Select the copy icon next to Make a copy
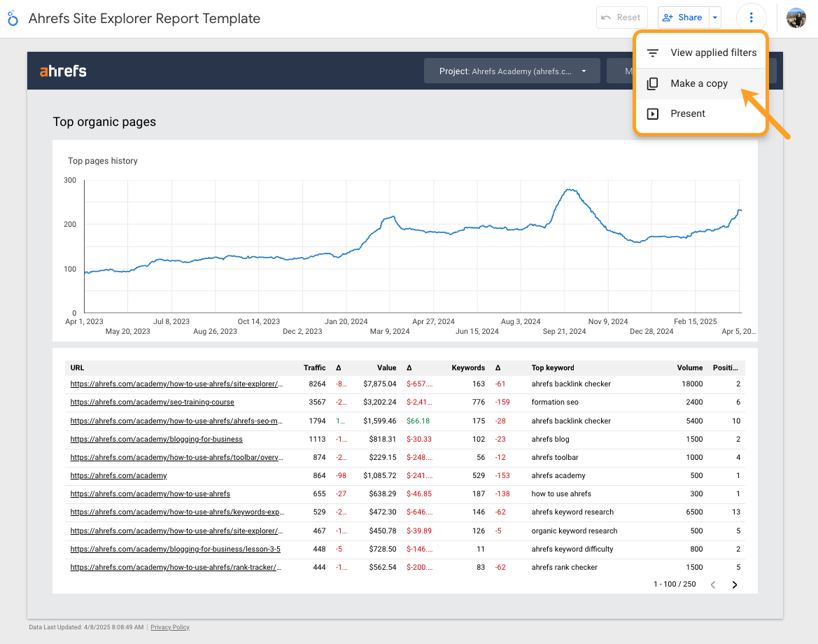The height and width of the screenshot is (644, 818). point(652,83)
